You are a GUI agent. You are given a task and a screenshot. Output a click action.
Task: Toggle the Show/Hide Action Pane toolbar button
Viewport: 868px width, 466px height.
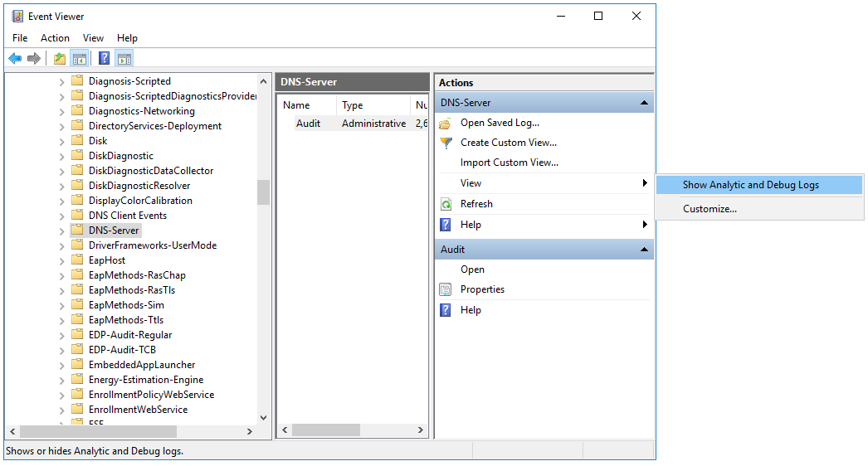(x=124, y=58)
